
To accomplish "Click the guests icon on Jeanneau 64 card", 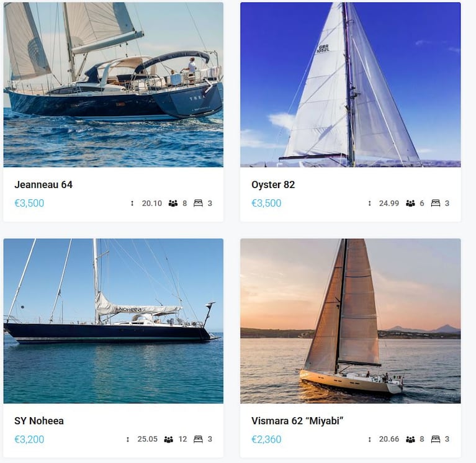I will [173, 203].
